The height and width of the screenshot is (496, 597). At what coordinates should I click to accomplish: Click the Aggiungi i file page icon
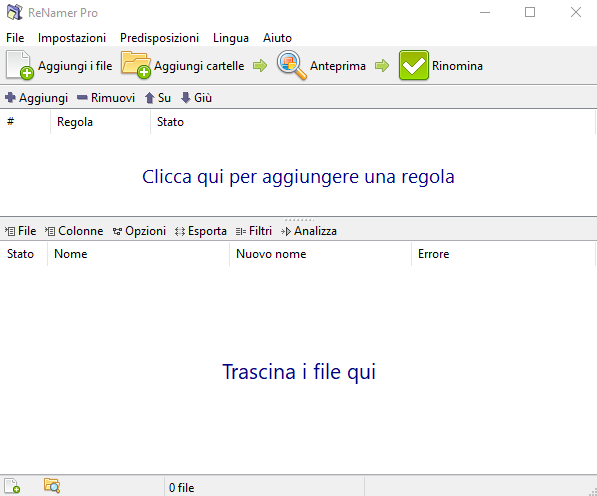point(19,65)
